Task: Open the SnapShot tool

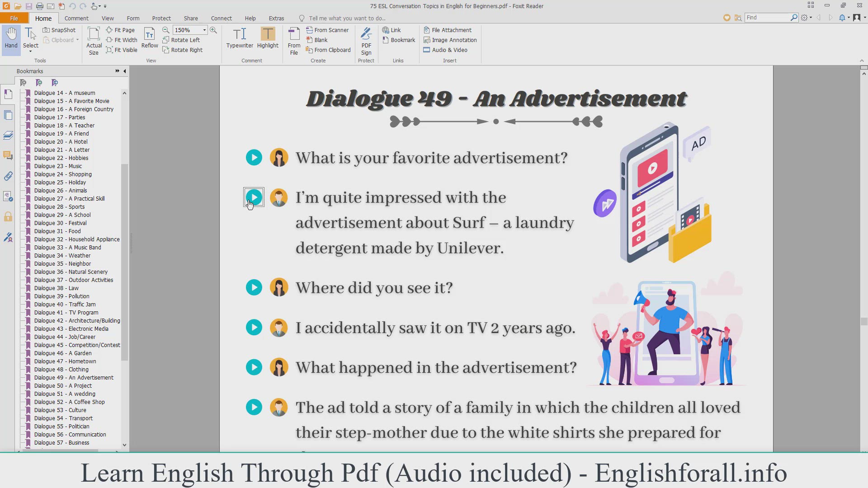Action: (x=59, y=30)
